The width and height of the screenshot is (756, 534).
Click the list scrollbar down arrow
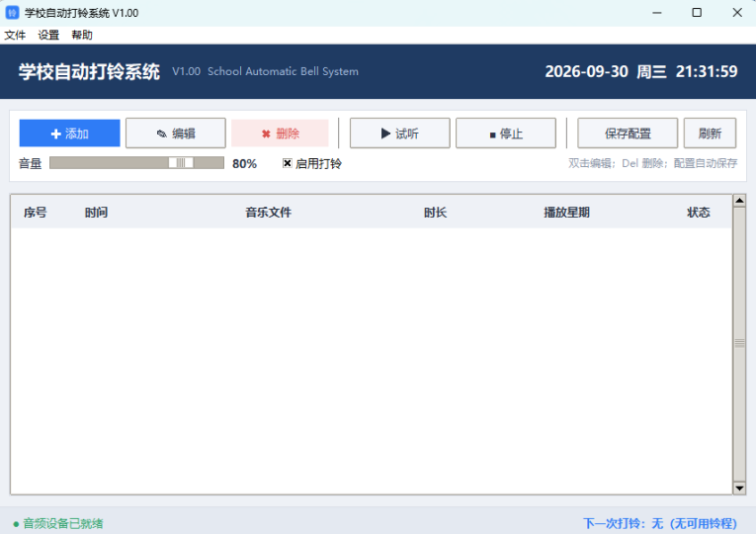(739, 489)
